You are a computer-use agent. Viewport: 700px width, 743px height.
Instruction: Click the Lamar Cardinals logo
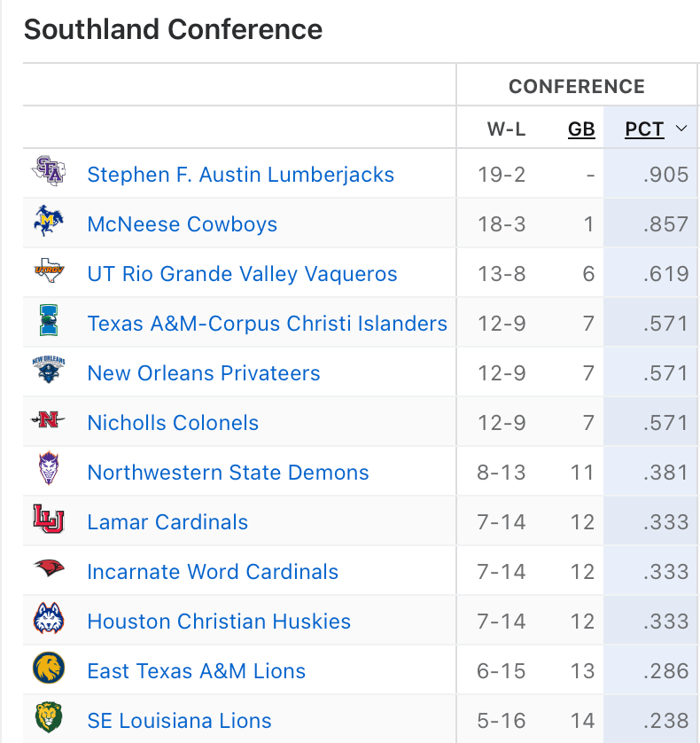click(49, 520)
